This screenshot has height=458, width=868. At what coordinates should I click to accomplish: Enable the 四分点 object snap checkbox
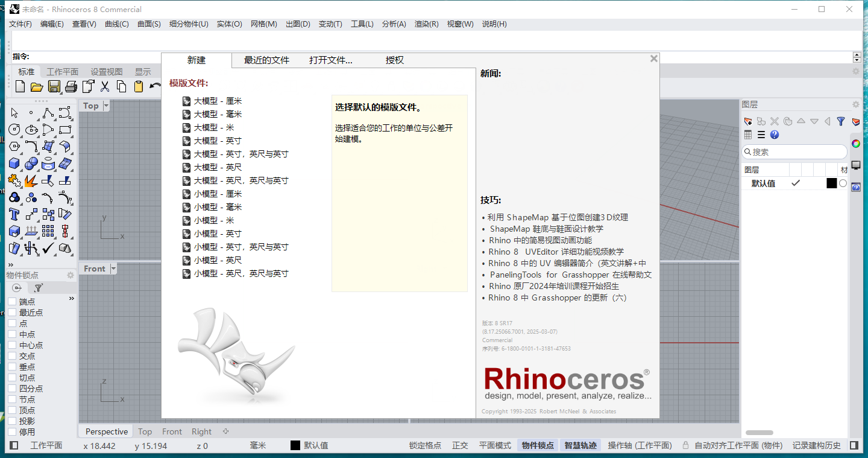[x=11, y=389]
